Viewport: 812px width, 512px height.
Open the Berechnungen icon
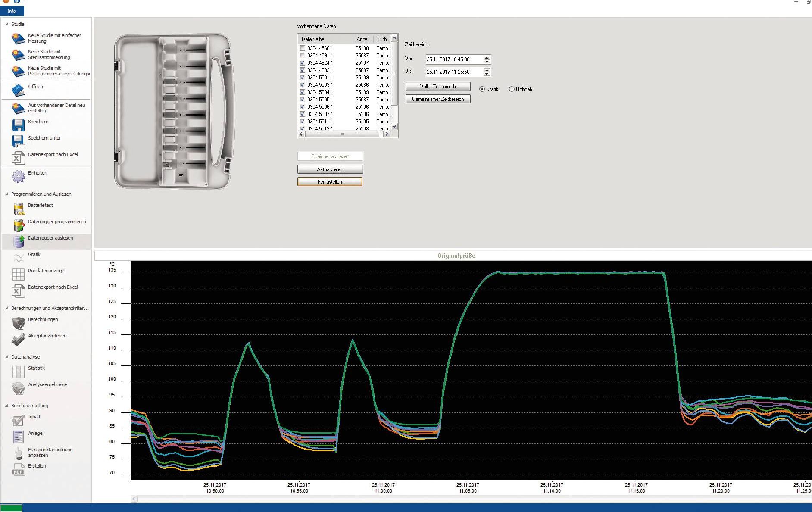tap(19, 323)
